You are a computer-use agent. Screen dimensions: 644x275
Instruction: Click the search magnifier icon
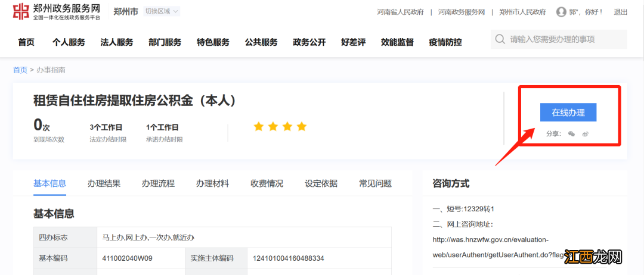coord(500,39)
